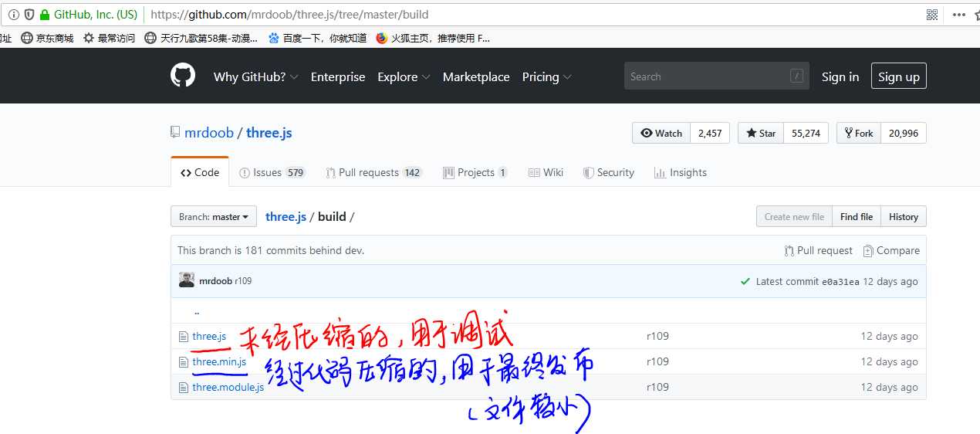Go to Marketplace

pos(476,76)
